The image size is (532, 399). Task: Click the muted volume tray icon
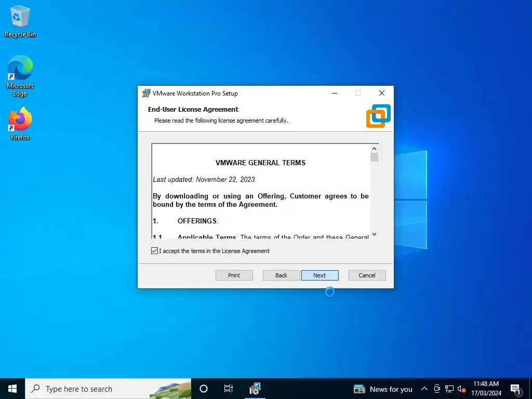point(461,389)
